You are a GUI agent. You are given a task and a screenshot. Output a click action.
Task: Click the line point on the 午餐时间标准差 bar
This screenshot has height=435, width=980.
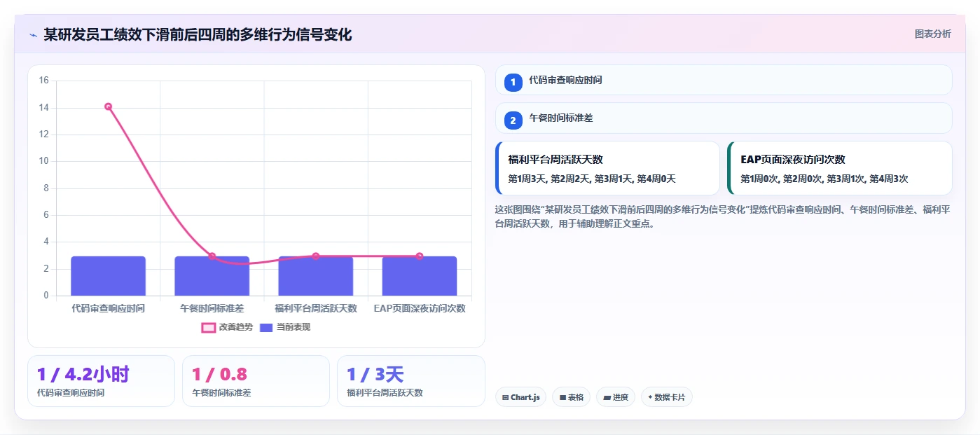[x=212, y=256]
